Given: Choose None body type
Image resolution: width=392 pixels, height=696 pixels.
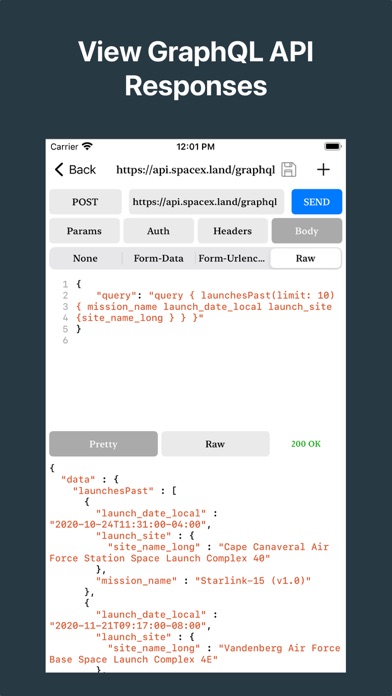Looking at the screenshot, I should click(x=85, y=258).
